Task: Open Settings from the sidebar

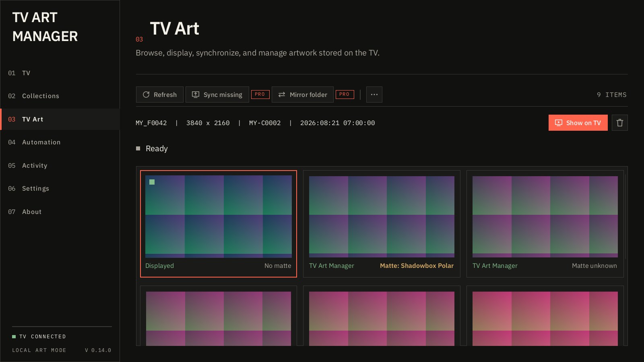Action: point(60,189)
